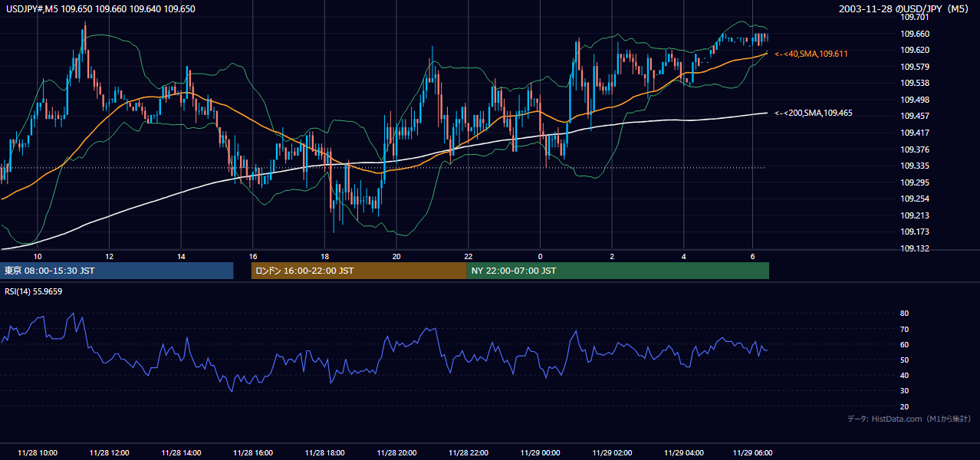Click the 11/29 02:00 date label
This screenshot has width=980, height=460.
click(x=612, y=452)
